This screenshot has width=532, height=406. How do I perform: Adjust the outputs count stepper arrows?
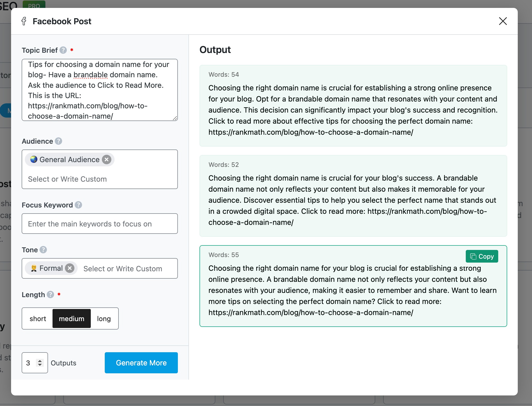point(40,363)
